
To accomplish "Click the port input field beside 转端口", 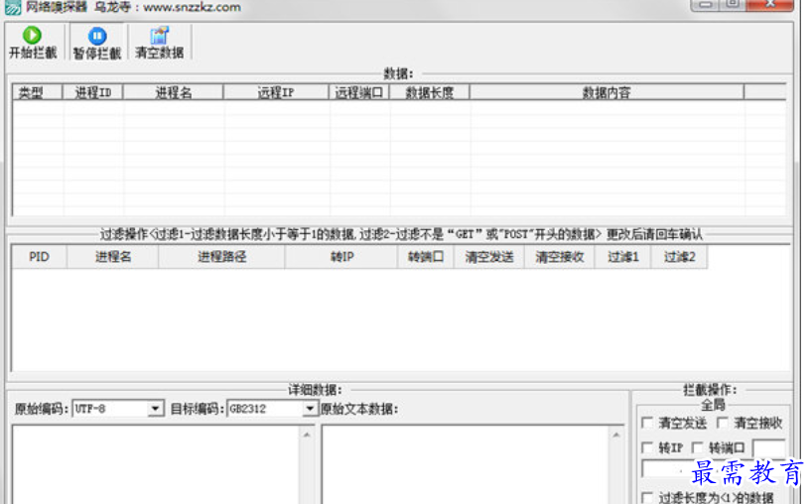I will (768, 448).
